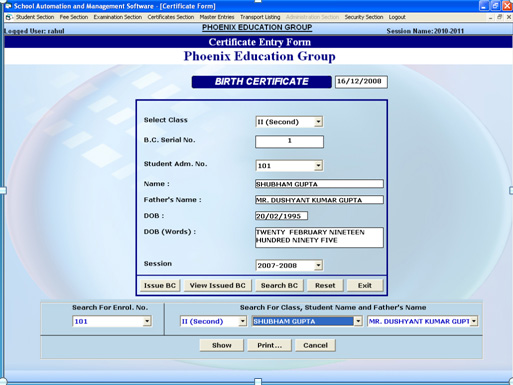Viewport: 513px width, 385px height.
Task: Click the Search BC button
Action: pos(279,285)
